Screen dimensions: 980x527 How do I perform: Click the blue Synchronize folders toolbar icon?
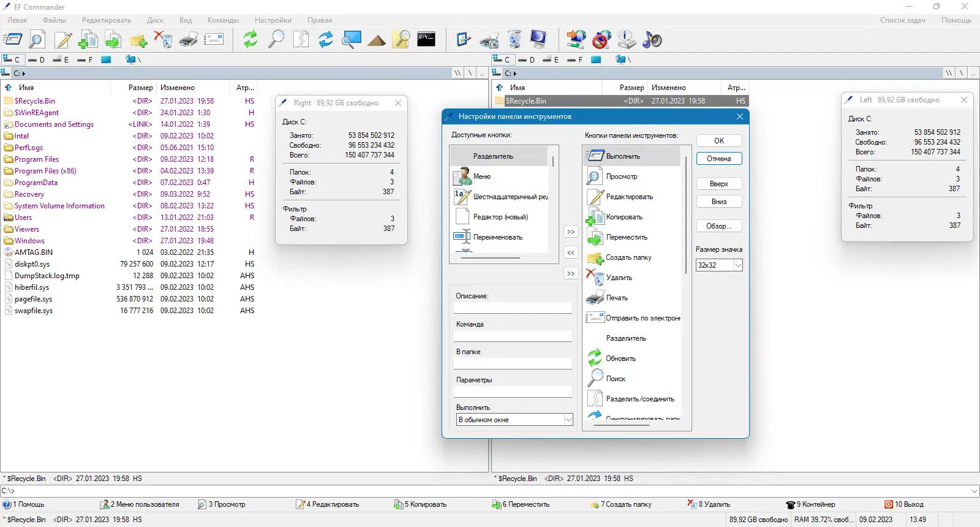326,40
